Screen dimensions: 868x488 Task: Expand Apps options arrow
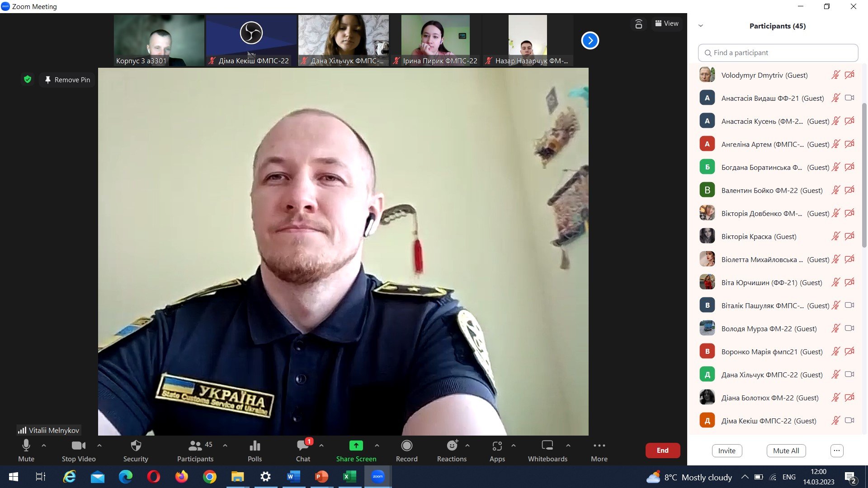(x=514, y=446)
